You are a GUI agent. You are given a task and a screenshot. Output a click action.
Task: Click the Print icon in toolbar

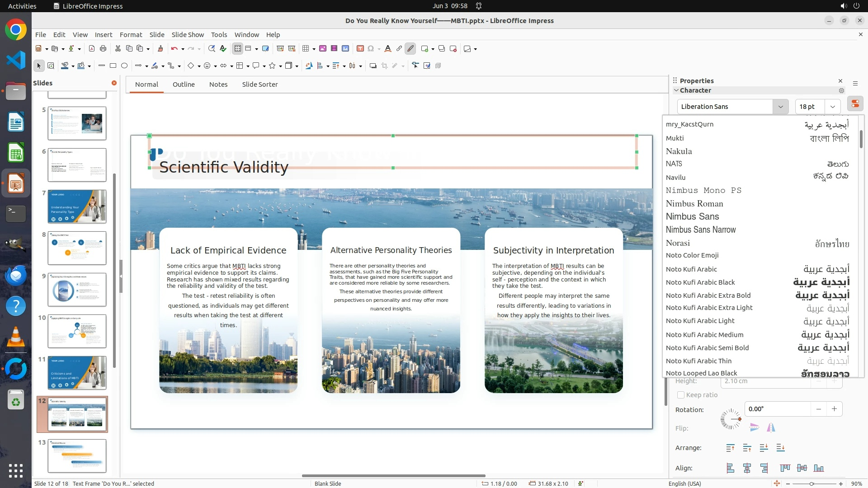click(x=103, y=49)
